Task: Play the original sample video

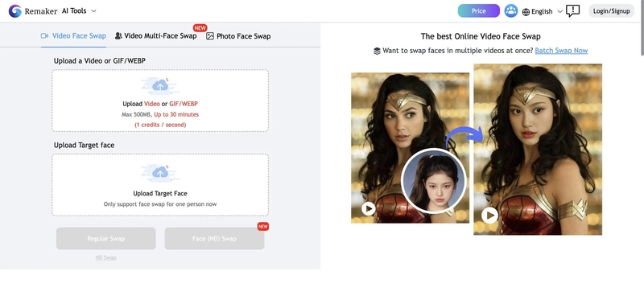Action: (369, 208)
